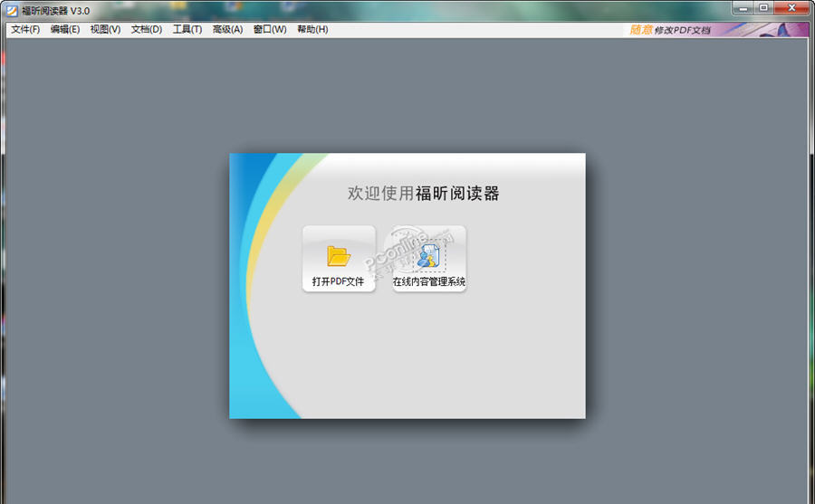This screenshot has width=815, height=504.
Task: Open the 工具(T) menu
Action: tap(187, 30)
